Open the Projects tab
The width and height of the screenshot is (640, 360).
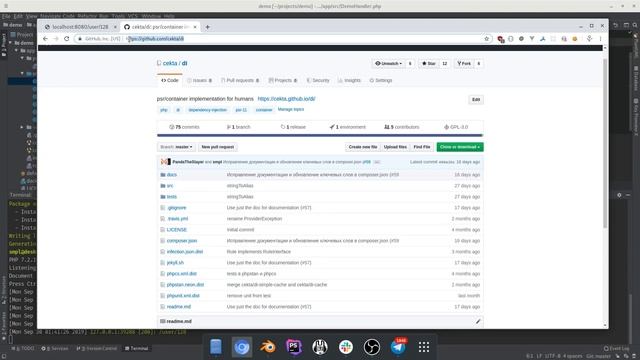pos(282,80)
